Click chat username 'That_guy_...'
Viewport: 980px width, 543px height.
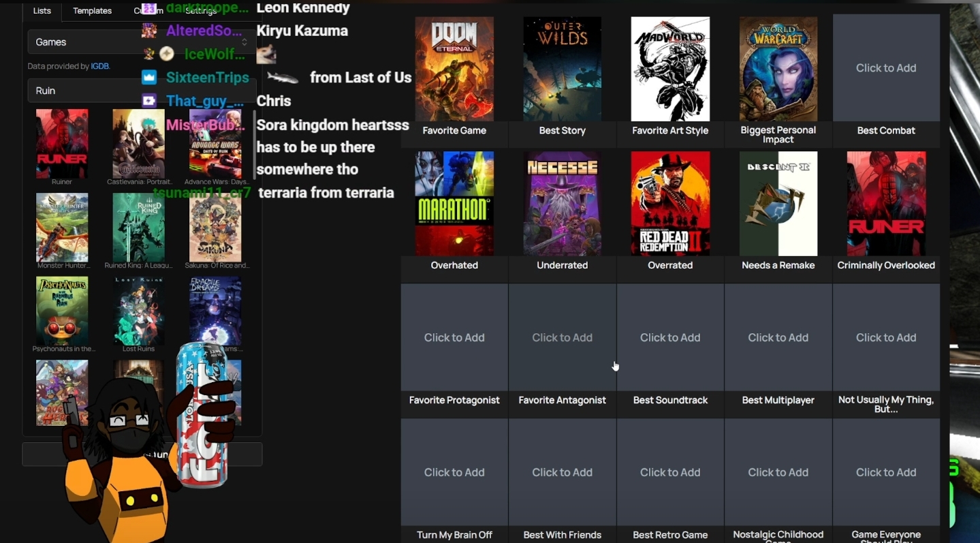point(205,101)
